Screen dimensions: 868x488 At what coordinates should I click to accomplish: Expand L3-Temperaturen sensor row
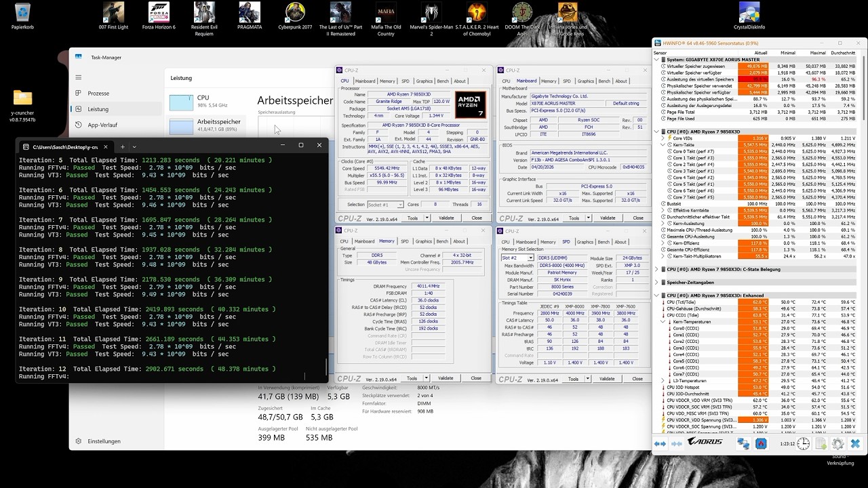click(663, 381)
